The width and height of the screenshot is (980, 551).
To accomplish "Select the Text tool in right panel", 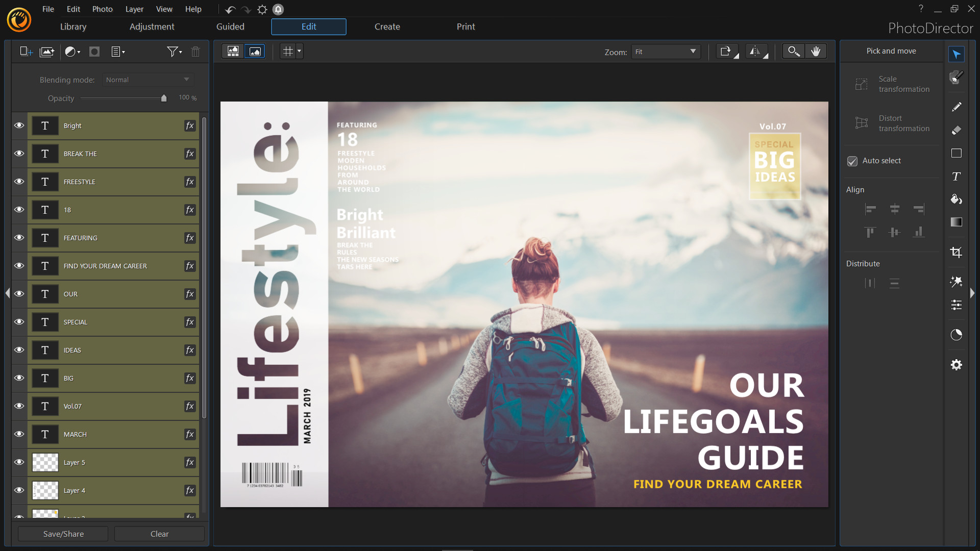I will coord(957,176).
